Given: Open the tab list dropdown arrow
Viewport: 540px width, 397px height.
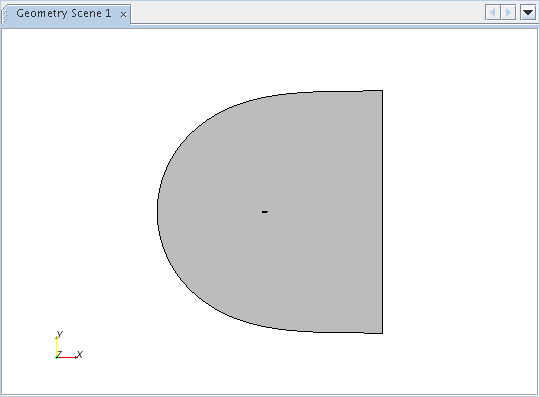Looking at the screenshot, I should 528,13.
